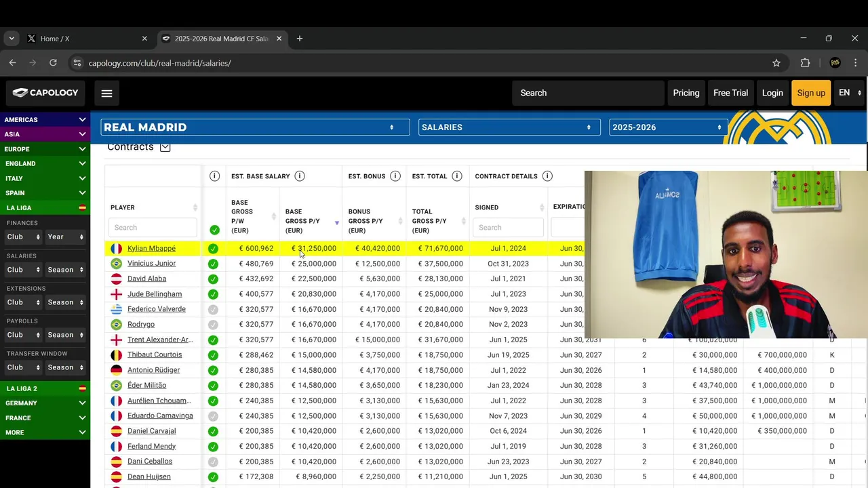Open the EN language selector
The height and width of the screenshot is (488, 868).
850,93
